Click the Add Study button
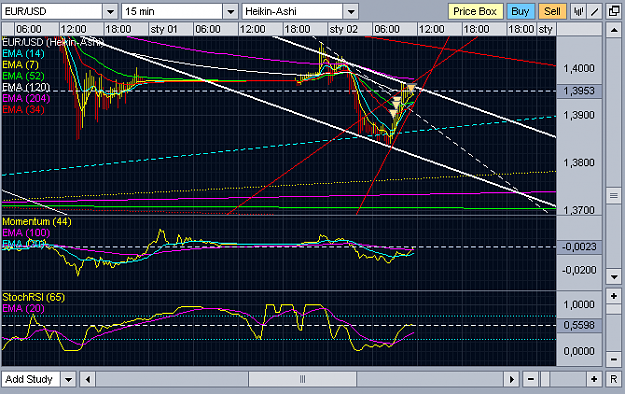Viewport: 625px width, 394px height. tap(31, 379)
